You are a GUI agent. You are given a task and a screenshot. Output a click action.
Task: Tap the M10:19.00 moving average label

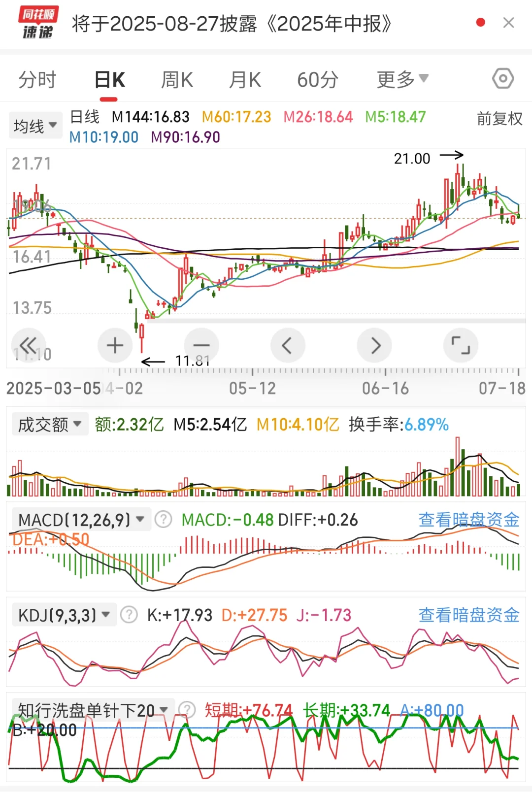pos(103,137)
